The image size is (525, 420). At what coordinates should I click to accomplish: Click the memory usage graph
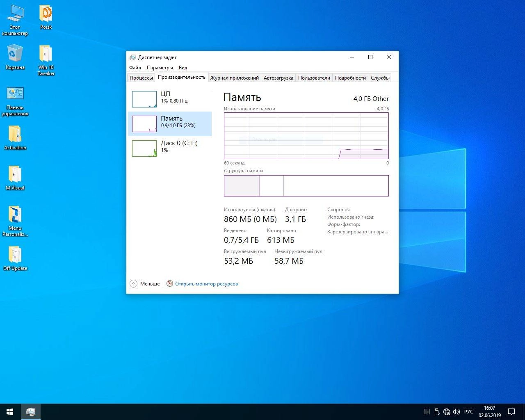[306, 136]
